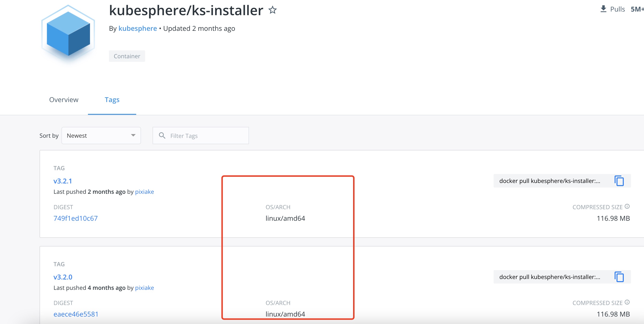Switch to the Overview tab

(x=64, y=100)
